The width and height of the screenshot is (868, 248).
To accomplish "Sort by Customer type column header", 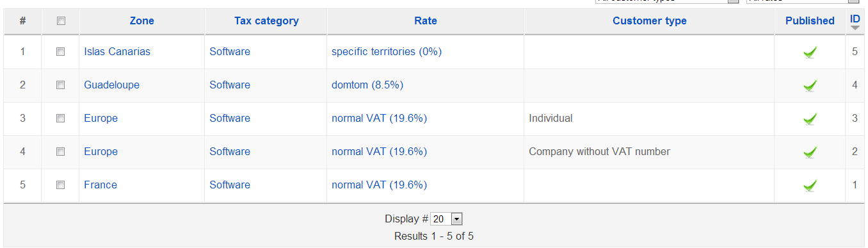I will coord(650,21).
